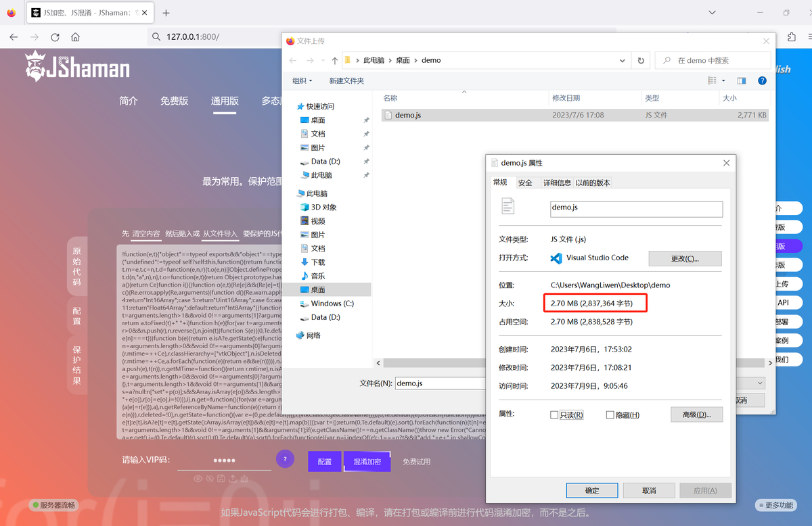The width and height of the screenshot is (812, 526).
Task: Open the 组织 dropdown menu
Action: pyautogui.click(x=302, y=80)
